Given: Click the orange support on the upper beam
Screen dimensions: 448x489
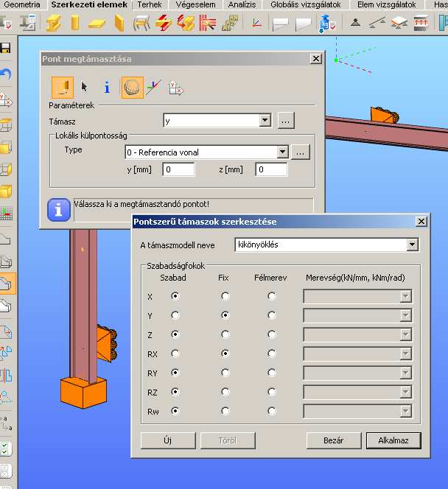Looking at the screenshot, I should (385, 116).
